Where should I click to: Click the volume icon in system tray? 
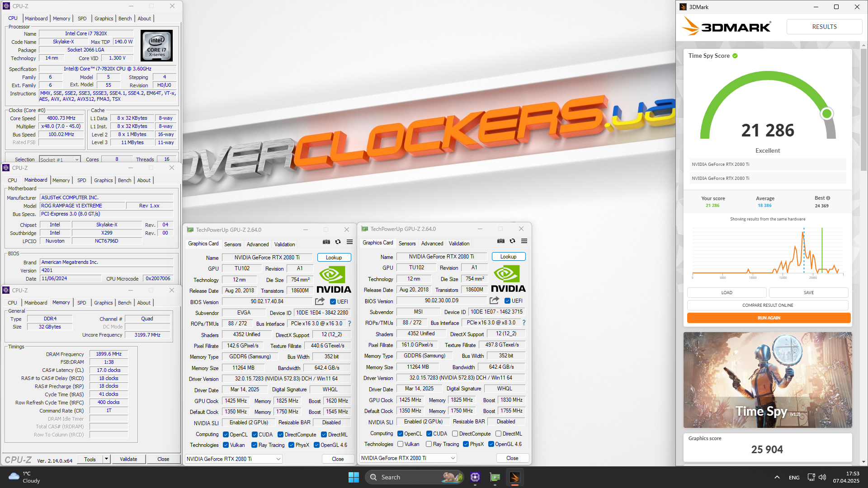(x=822, y=477)
